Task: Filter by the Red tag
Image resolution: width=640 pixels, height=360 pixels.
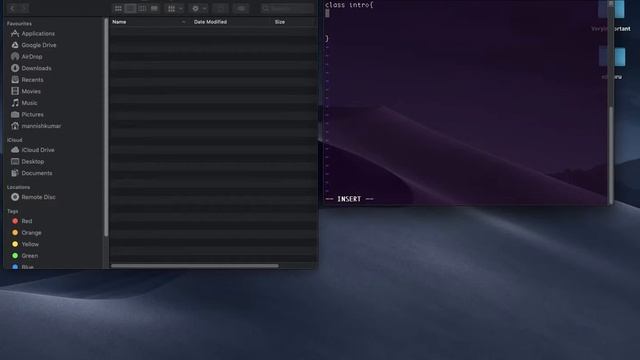Action: [22, 221]
